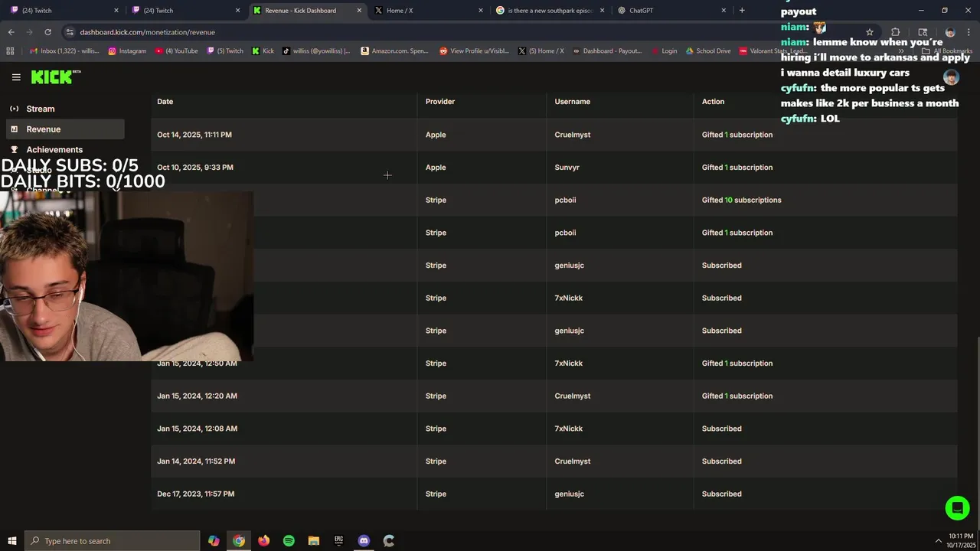The image size is (980, 551).
Task: Click the Achievements trophy icon
Action: 14,149
